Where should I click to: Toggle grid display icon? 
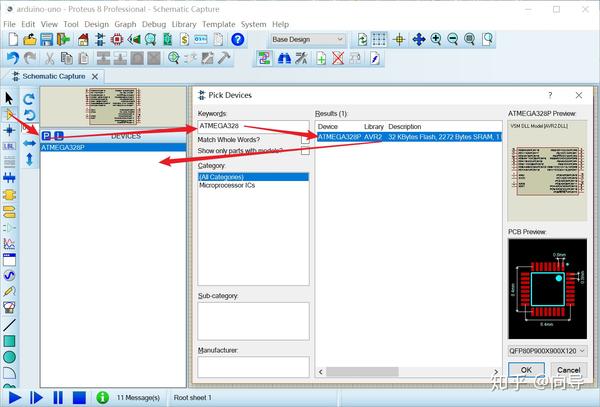coord(379,39)
